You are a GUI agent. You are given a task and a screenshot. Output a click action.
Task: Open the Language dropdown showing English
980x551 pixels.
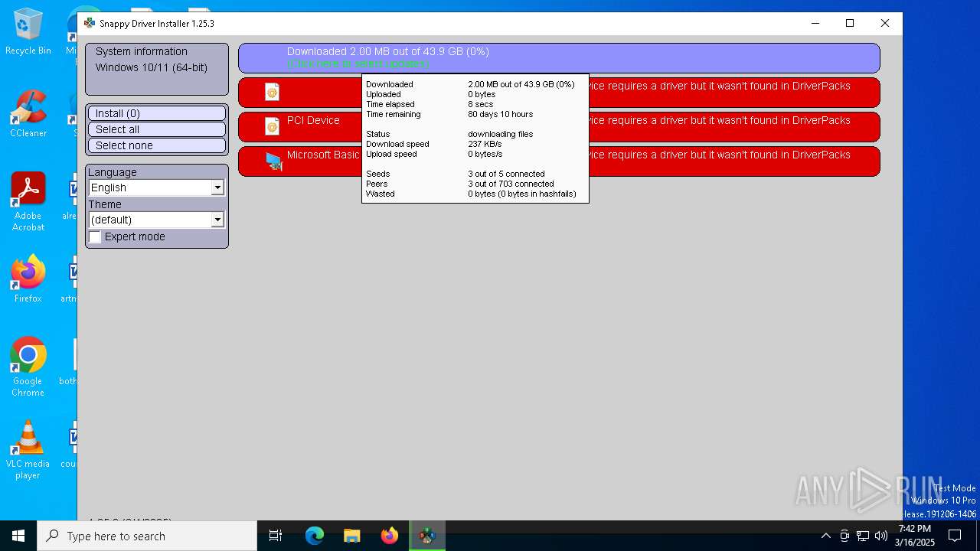[x=156, y=187]
